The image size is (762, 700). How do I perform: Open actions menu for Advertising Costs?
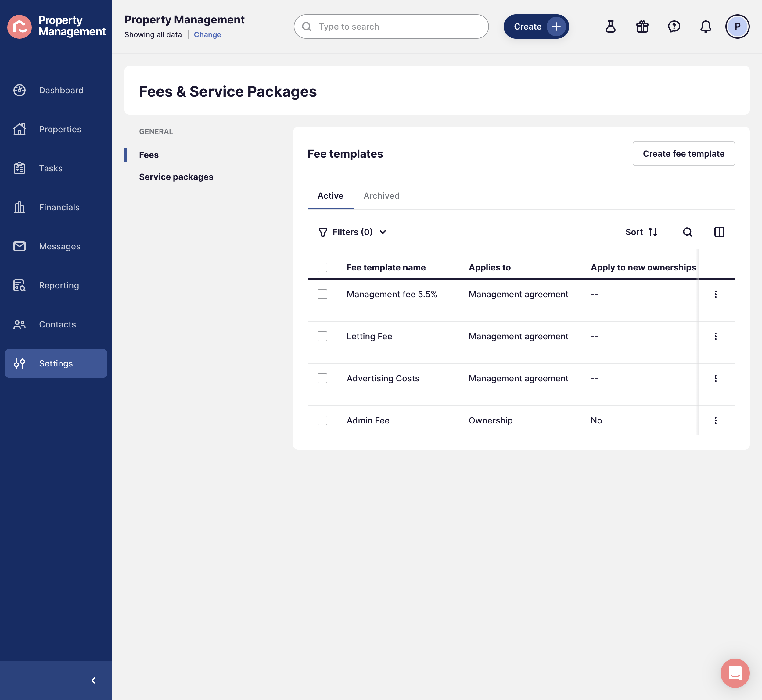tap(715, 378)
